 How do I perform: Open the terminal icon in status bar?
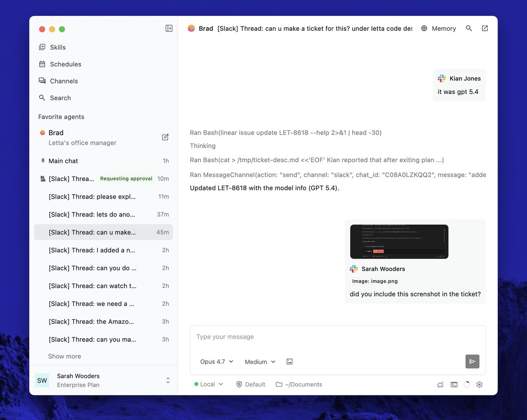click(454, 384)
